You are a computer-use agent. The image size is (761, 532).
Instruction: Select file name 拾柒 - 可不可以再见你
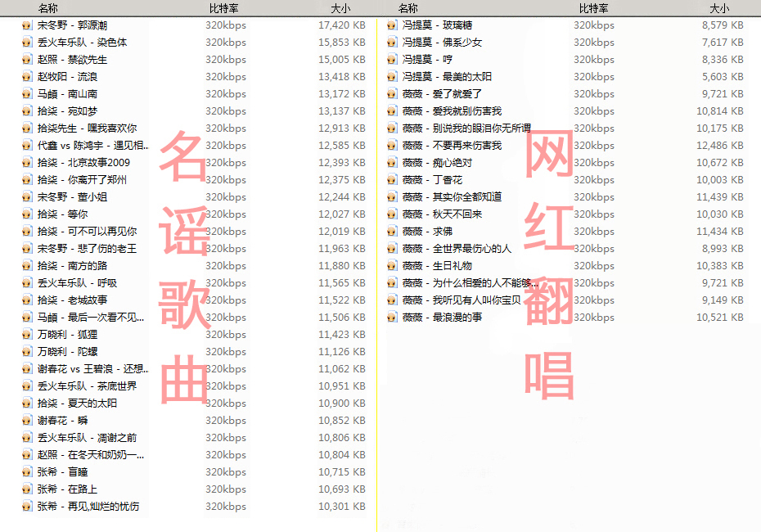tap(87, 232)
